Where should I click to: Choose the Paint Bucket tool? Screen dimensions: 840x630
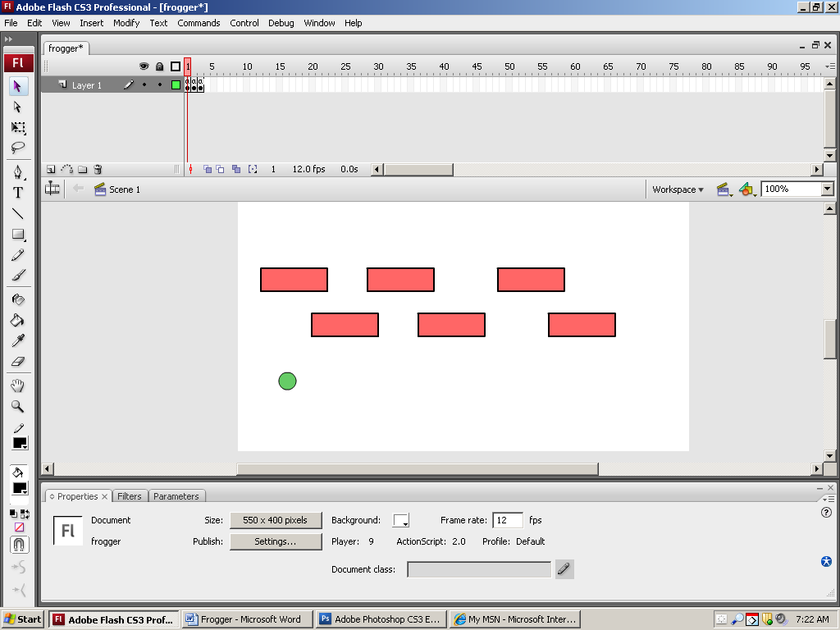click(18, 320)
